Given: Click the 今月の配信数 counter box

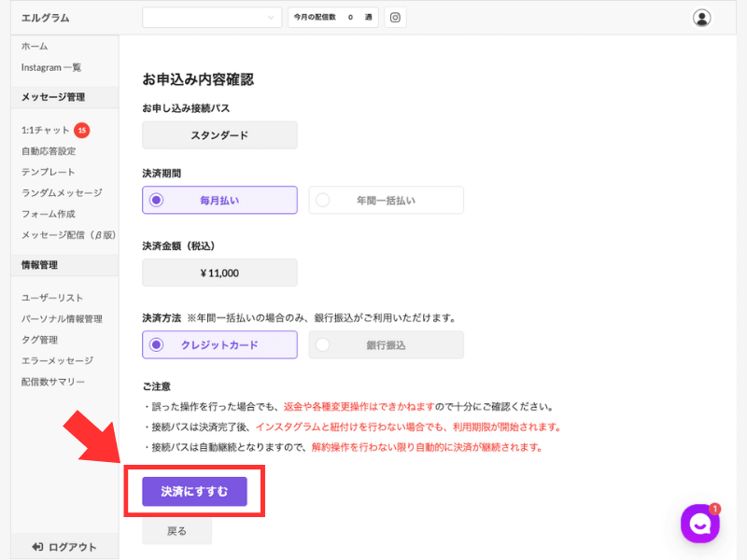Looking at the screenshot, I should pyautogui.click(x=333, y=18).
